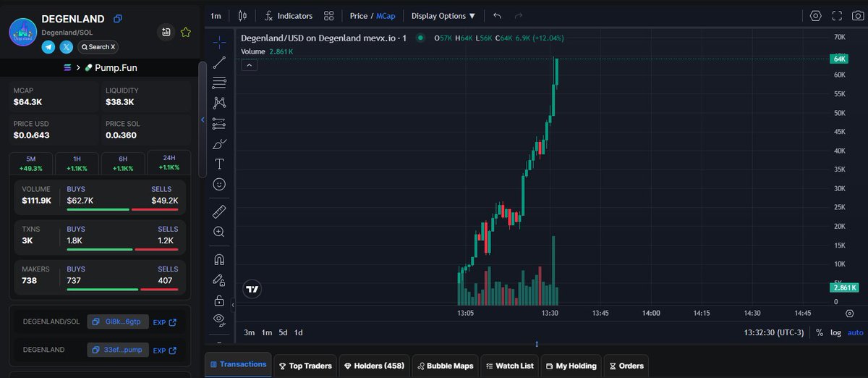Open the Display Options dropdown

[443, 15]
